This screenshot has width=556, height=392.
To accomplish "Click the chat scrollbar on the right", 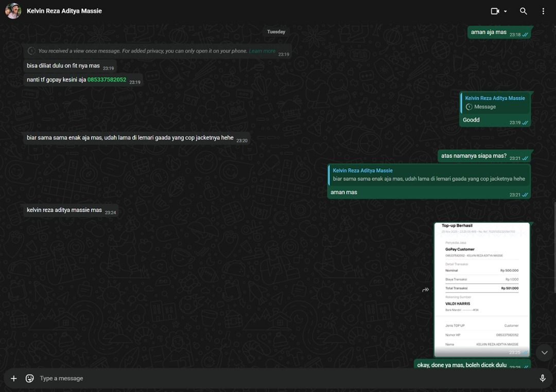I will pos(554,247).
